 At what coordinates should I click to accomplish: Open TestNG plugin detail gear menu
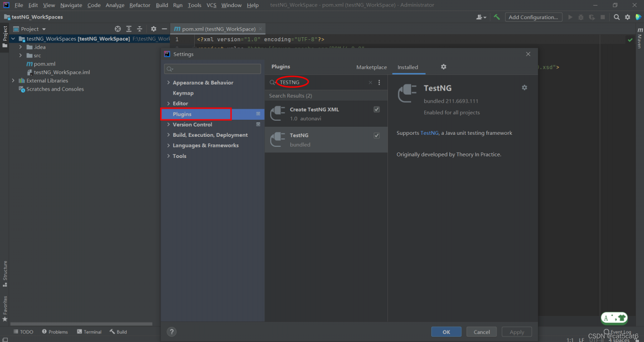click(x=524, y=88)
